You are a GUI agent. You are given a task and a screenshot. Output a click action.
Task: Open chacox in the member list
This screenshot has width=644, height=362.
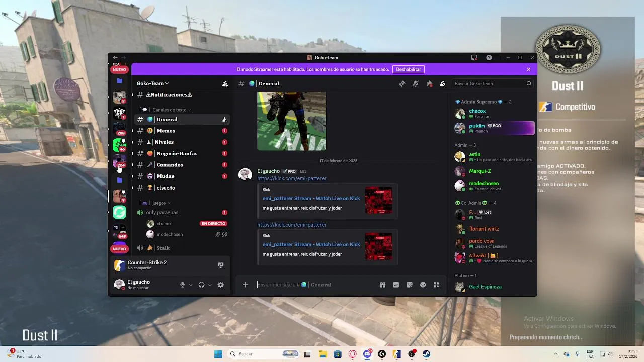coord(493,113)
